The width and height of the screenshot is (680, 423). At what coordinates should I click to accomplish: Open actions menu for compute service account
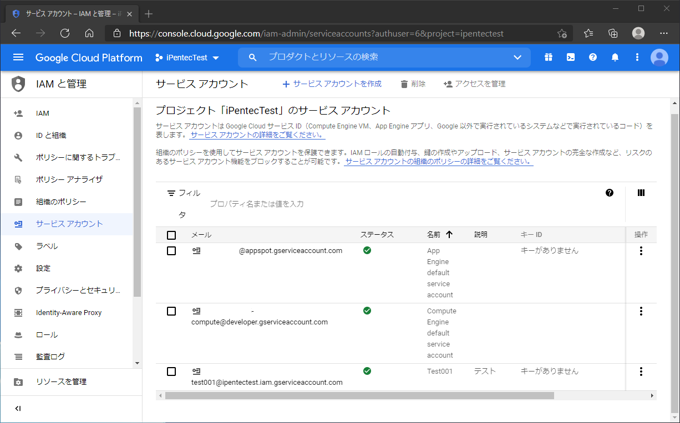coord(641,311)
